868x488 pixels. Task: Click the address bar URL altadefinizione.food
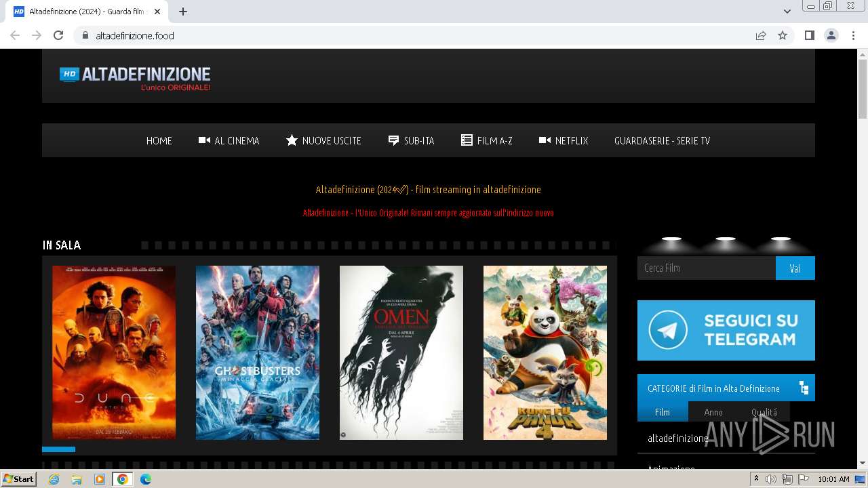[135, 35]
